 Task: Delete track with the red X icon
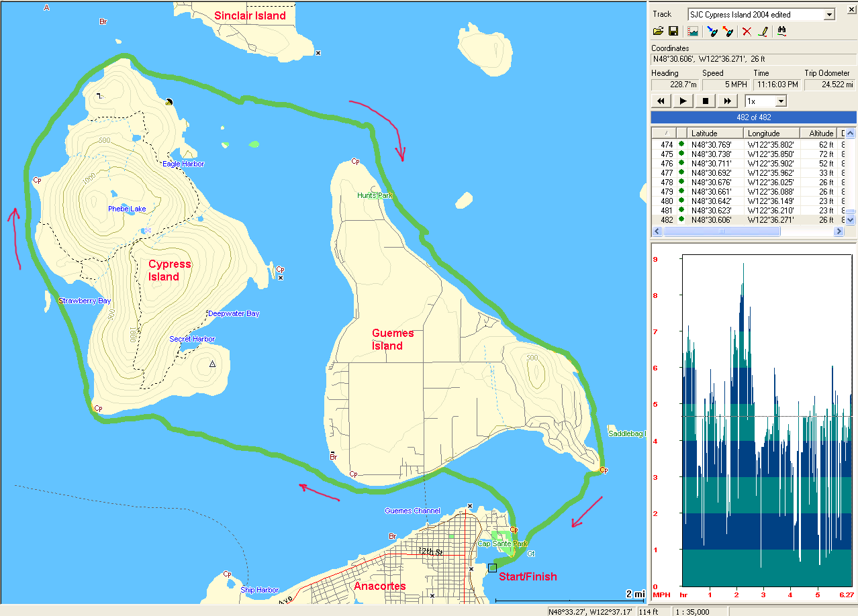[747, 32]
